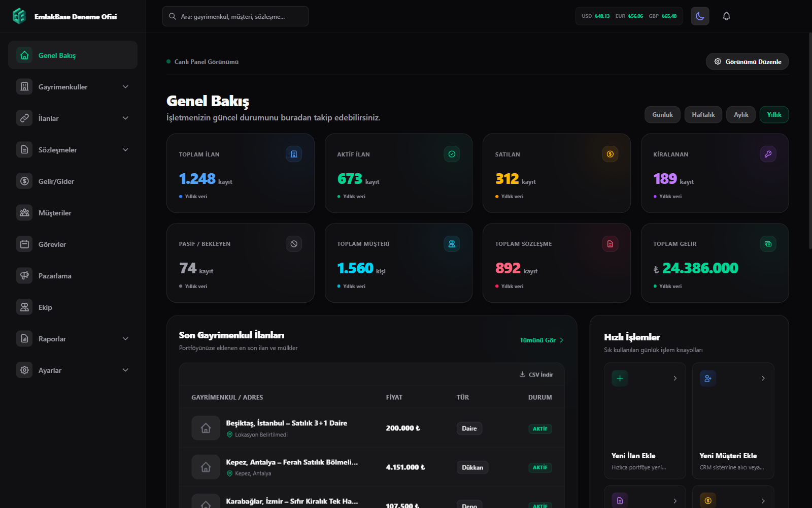Click the Kiralanan key icon

click(x=768, y=154)
